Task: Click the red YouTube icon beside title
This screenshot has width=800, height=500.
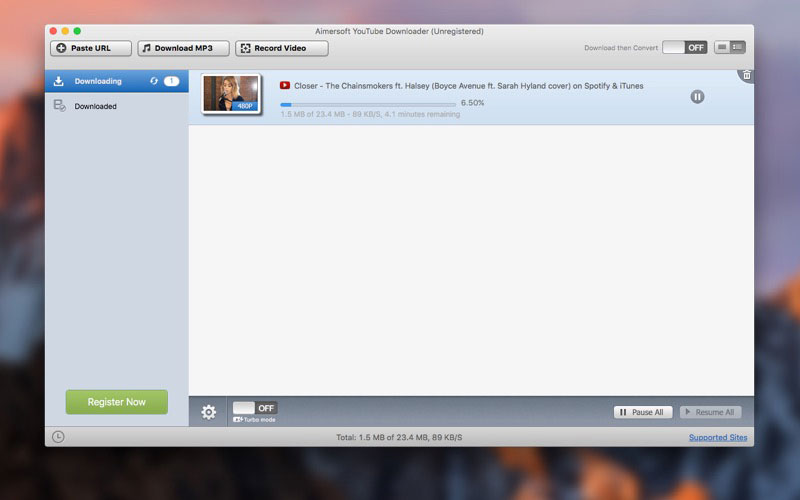Action: [285, 86]
